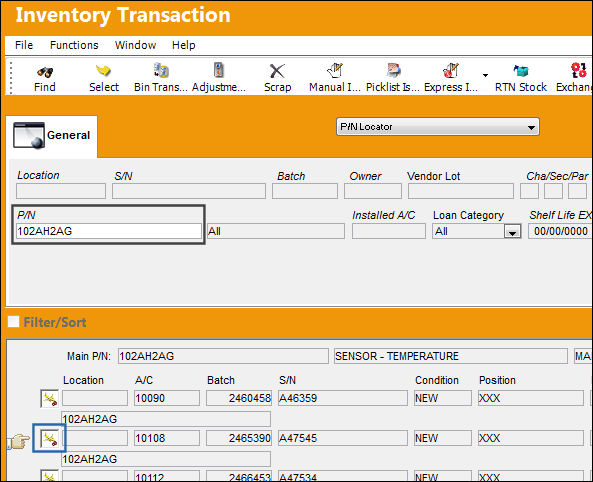Toggle the Filter/Sort checkbox
The image size is (593, 482).
[x=14, y=322]
